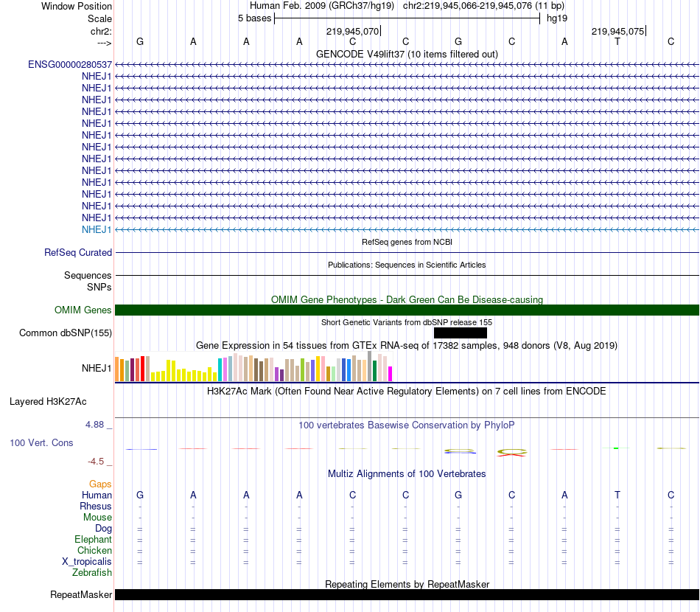Select the Human alignment row label
700x612 pixels.
pyautogui.click(x=97, y=495)
